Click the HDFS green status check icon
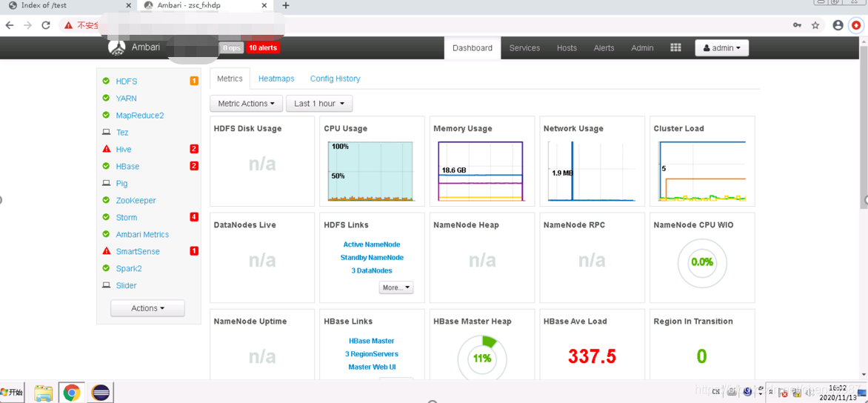The width and height of the screenshot is (868, 403). [107, 81]
